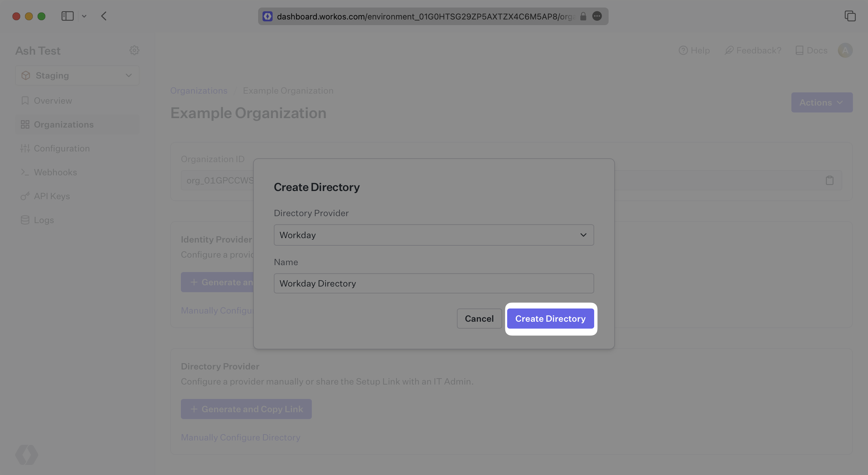Click the Name field containing Workday Directory
868x475 pixels.
434,283
